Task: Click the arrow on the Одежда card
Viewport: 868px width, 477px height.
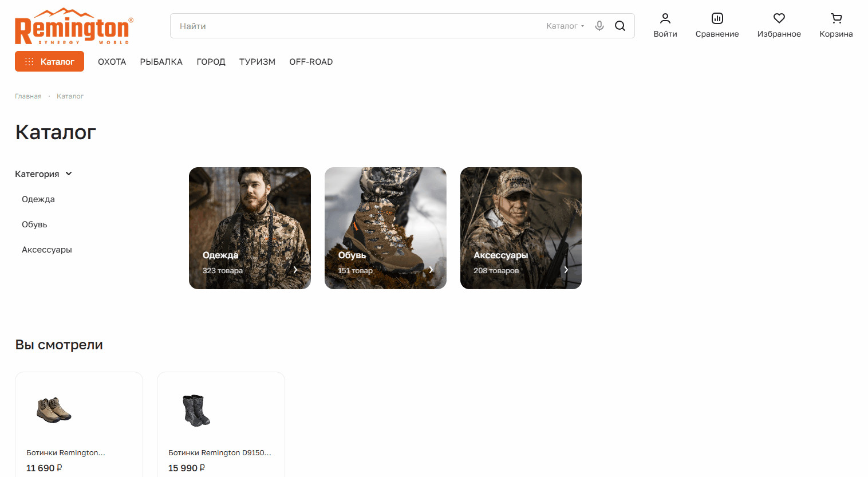Action: click(x=295, y=270)
